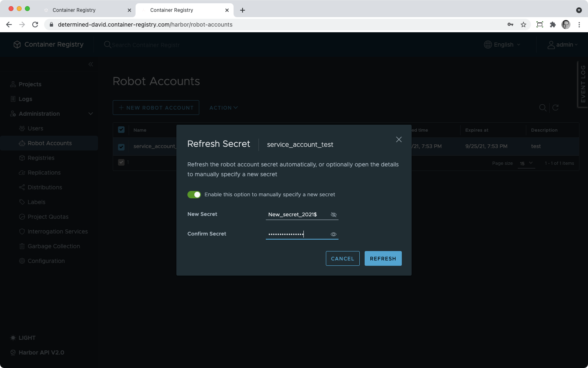Collapse the Administration section
Screen dimensions: 588x368
[91, 114]
